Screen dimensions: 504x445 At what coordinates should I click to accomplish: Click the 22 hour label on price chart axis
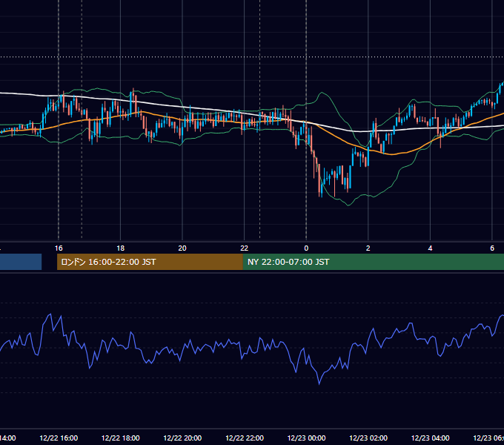coord(245,248)
